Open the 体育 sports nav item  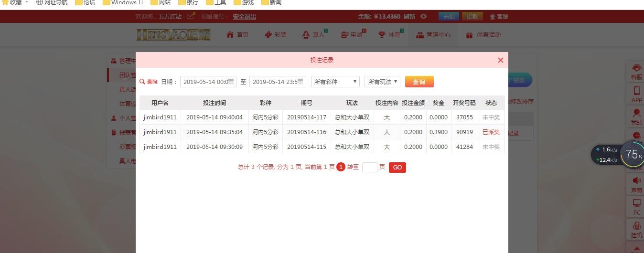(390, 35)
